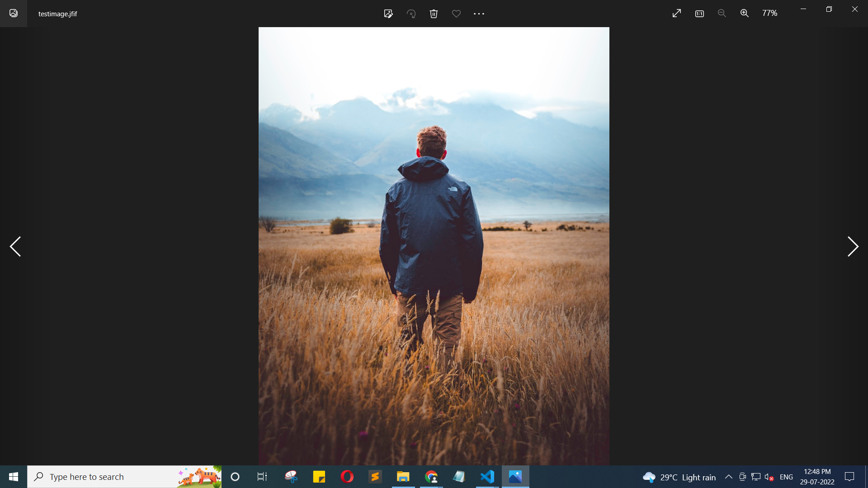Image resolution: width=868 pixels, height=488 pixels.
Task: Open File Explorer from the taskbar
Action: coord(403,477)
